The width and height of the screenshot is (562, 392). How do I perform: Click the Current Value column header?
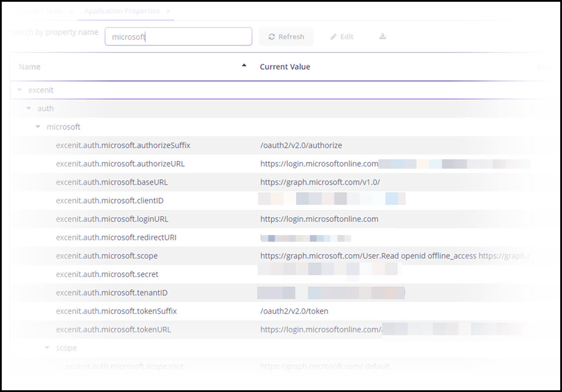coord(285,67)
